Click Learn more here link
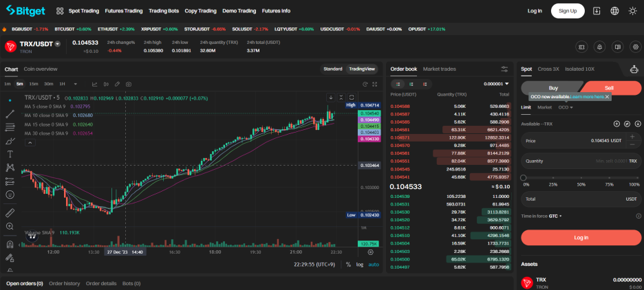Image resolution: width=644 pixels, height=290 pixels. 588,97
